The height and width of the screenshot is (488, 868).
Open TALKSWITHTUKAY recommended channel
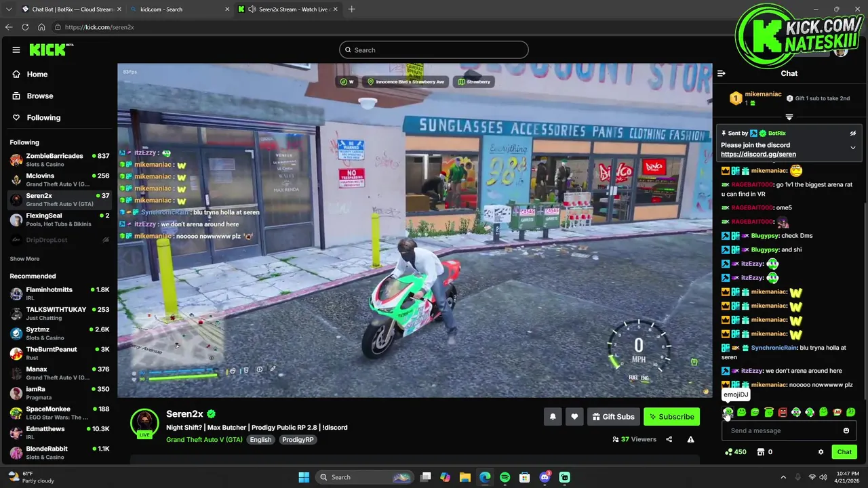(x=60, y=313)
